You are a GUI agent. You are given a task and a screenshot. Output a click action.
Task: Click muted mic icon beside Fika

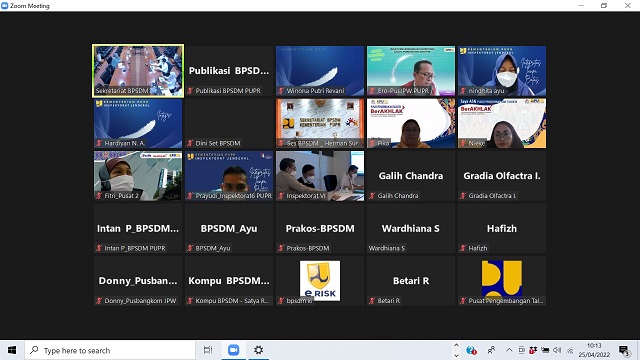tap(372, 143)
